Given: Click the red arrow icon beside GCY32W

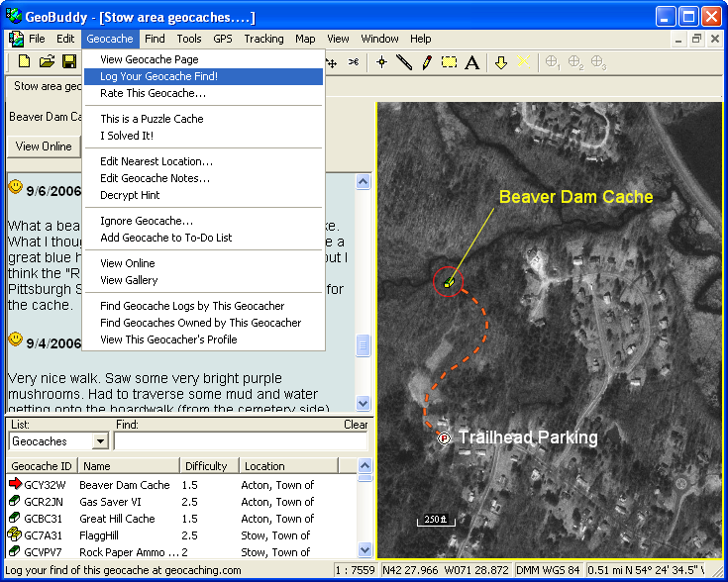Looking at the screenshot, I should click(15, 484).
